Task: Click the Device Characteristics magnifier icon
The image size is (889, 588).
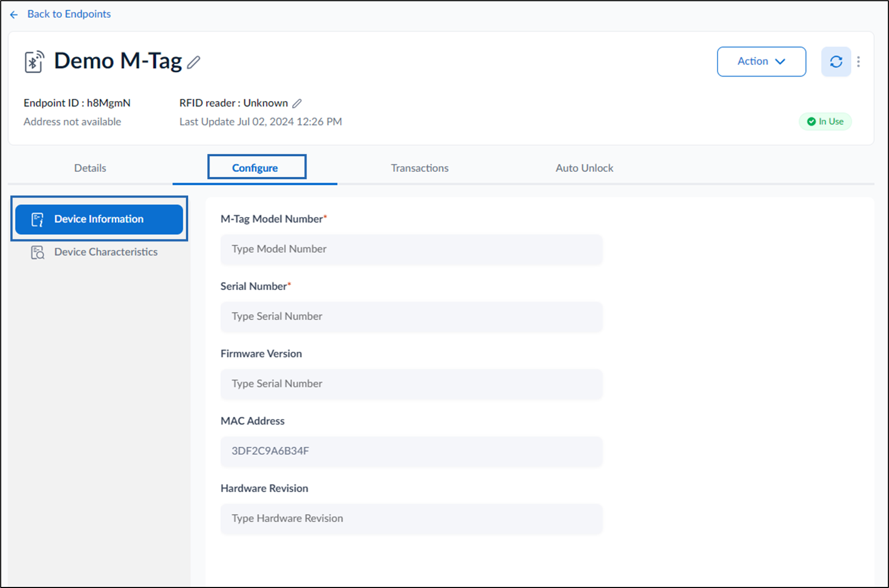Action: coord(38,253)
